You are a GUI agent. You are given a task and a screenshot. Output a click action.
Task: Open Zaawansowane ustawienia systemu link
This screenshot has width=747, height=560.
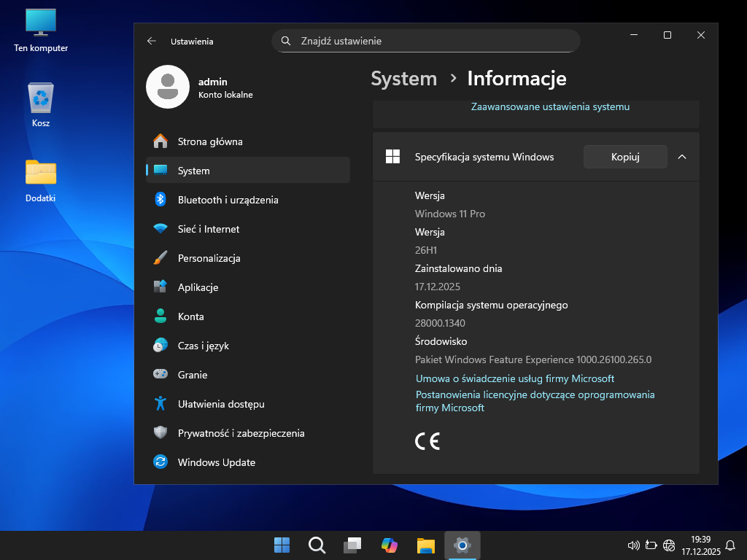click(550, 106)
